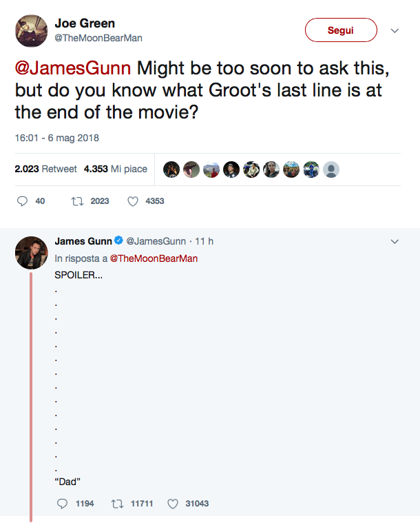Click the 11 h reply timestamp
The width and height of the screenshot is (420, 523).
point(204,241)
